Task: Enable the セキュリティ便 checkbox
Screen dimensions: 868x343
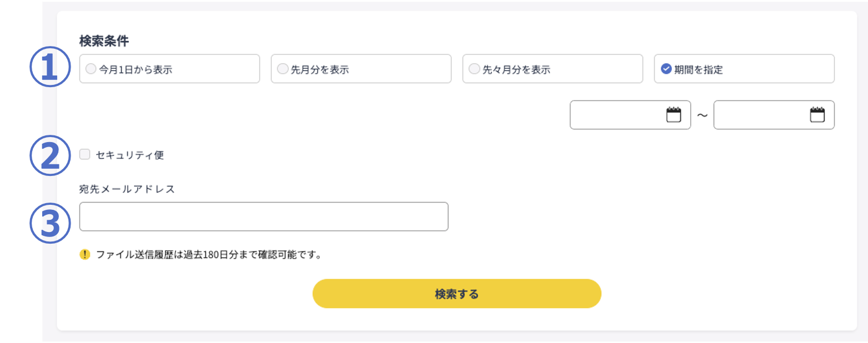Action: [x=84, y=154]
